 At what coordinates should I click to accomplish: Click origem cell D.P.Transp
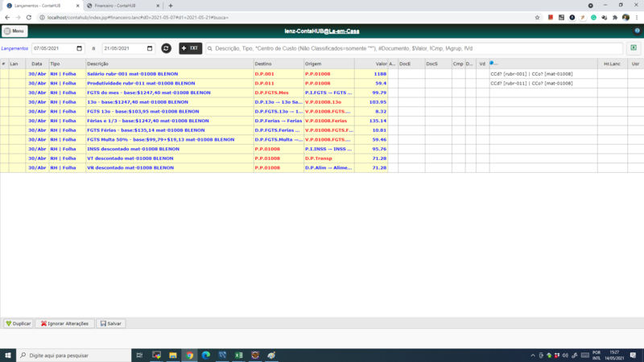point(329,158)
